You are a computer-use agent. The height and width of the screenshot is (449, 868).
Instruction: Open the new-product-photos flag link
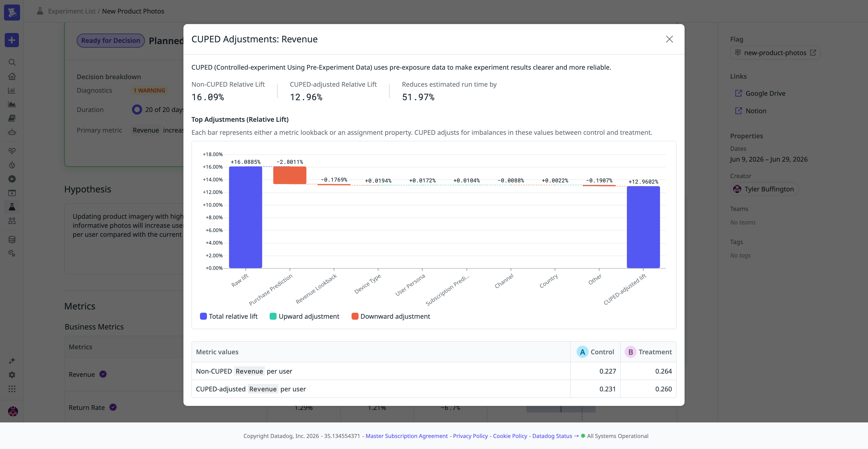tap(775, 53)
